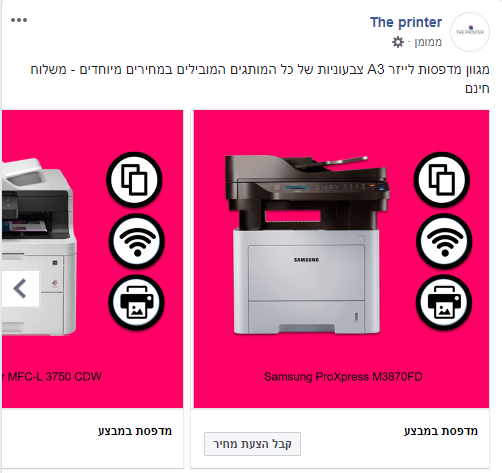
Task: Click the Samsung ProXpress printer image
Action: click(x=307, y=244)
